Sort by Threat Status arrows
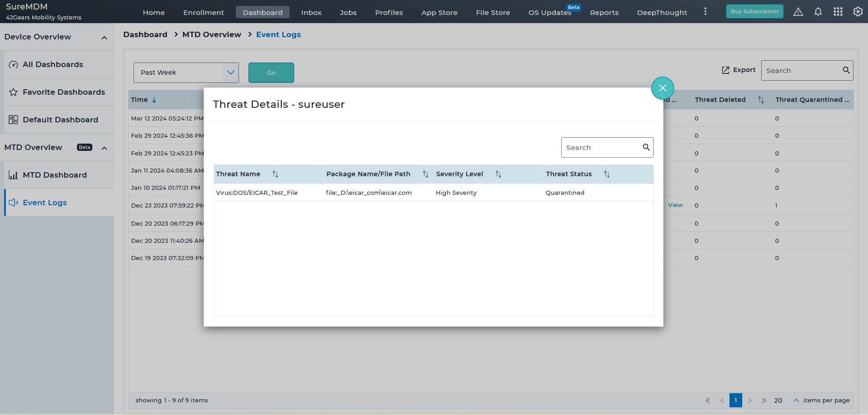The image size is (868, 415). [607, 174]
